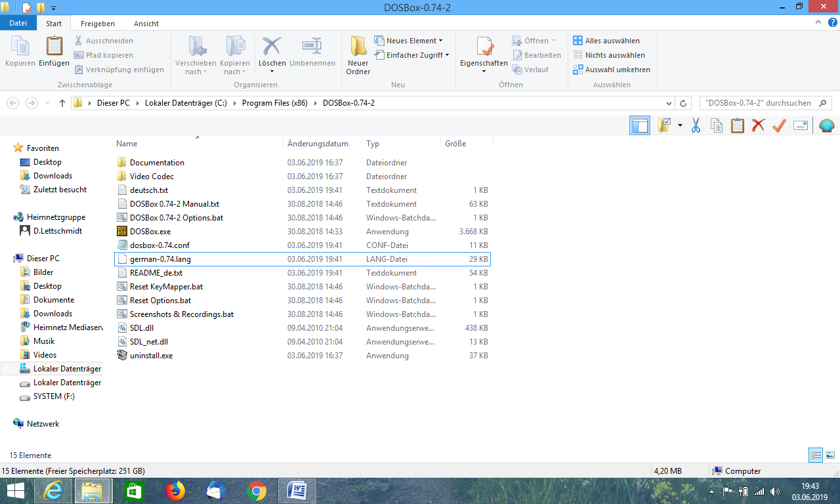840x504 pixels.
Task: Click the rename card icon in the toolbar
Action: [x=800, y=125]
